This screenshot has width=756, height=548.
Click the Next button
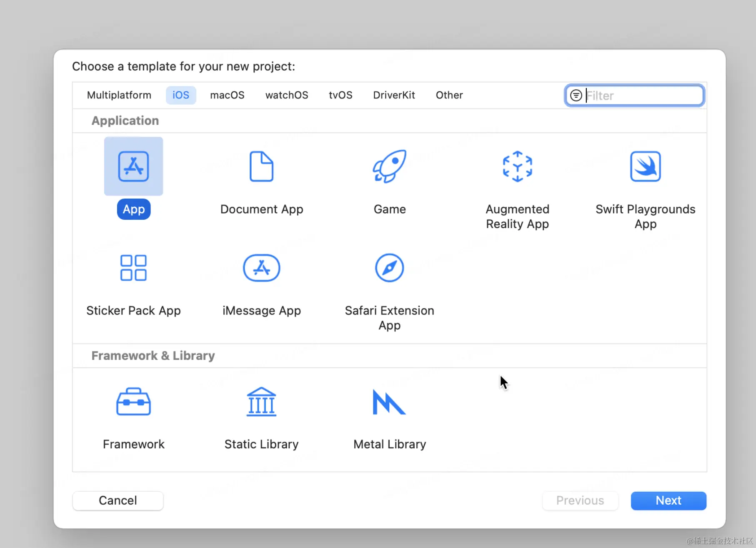[668, 500]
